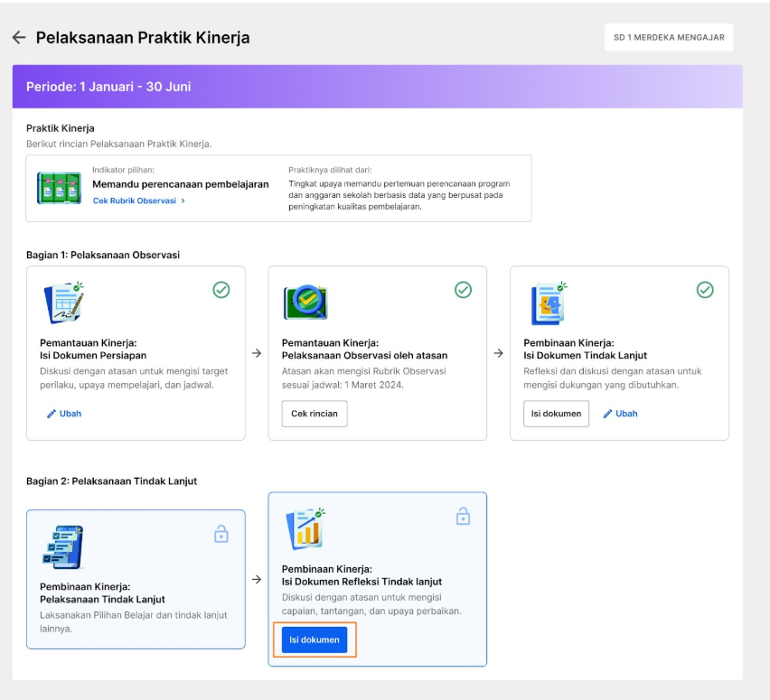Click the green board indicator icon
This screenshot has width=770, height=700.
tap(59, 188)
